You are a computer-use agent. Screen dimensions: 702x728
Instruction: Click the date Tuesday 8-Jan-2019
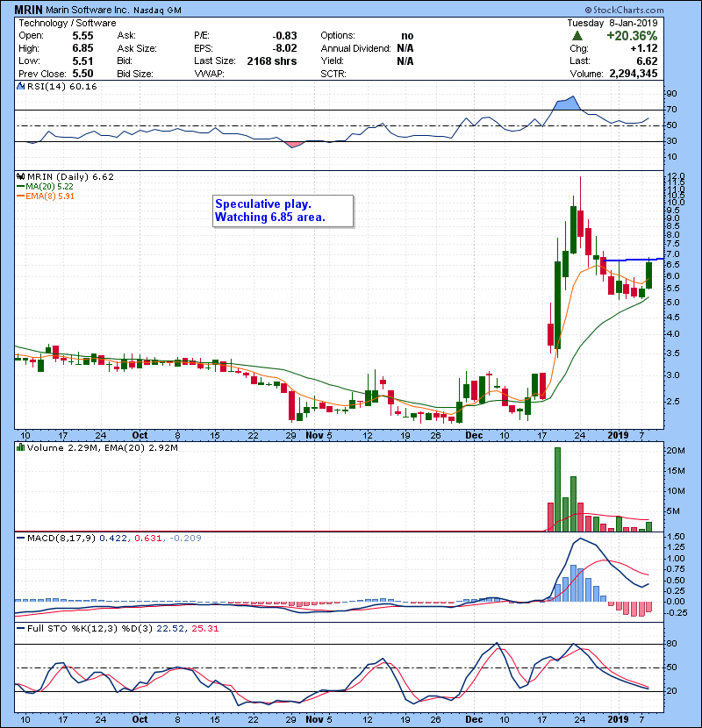612,23
